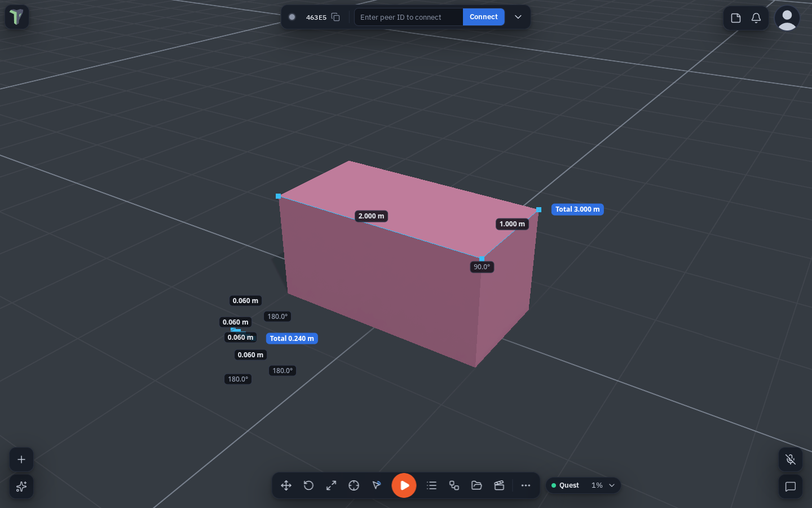Select the Move tool
This screenshot has height=508, width=812.
286,485
